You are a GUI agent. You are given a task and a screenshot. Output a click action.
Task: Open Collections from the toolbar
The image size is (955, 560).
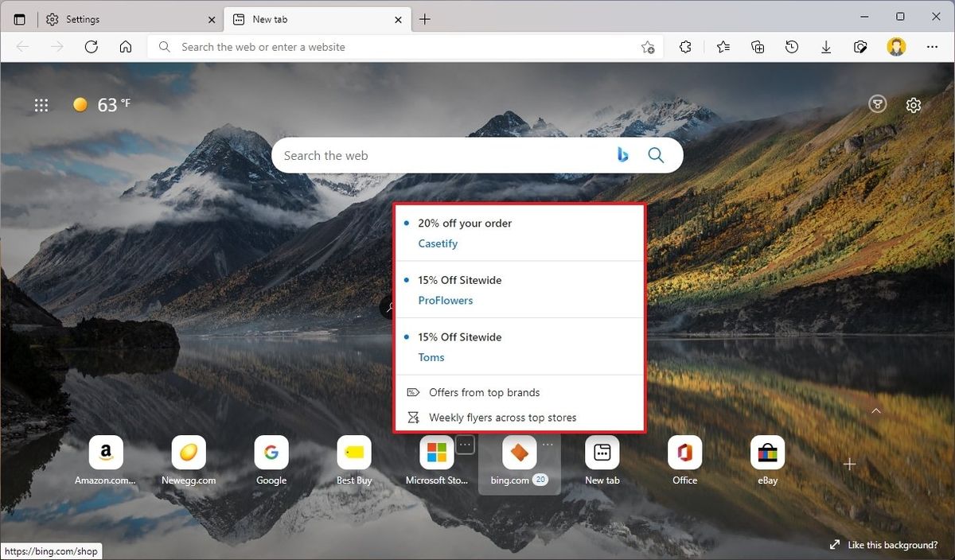point(758,47)
